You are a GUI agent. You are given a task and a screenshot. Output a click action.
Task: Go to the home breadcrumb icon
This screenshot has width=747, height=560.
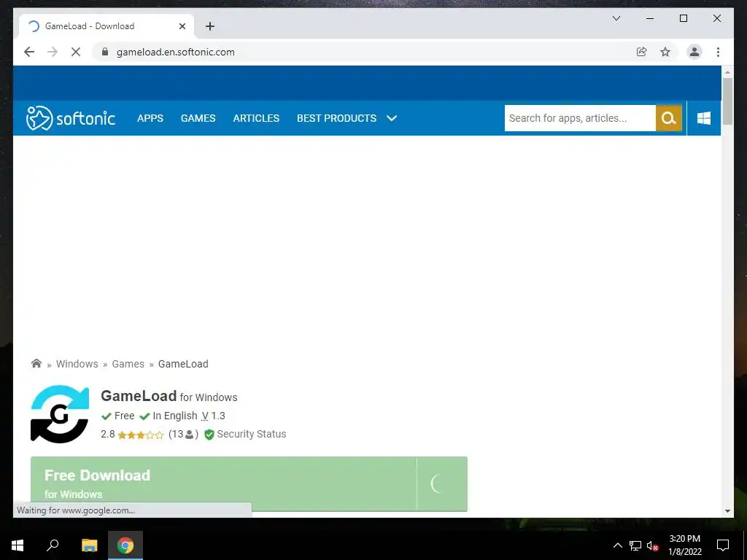(x=36, y=364)
